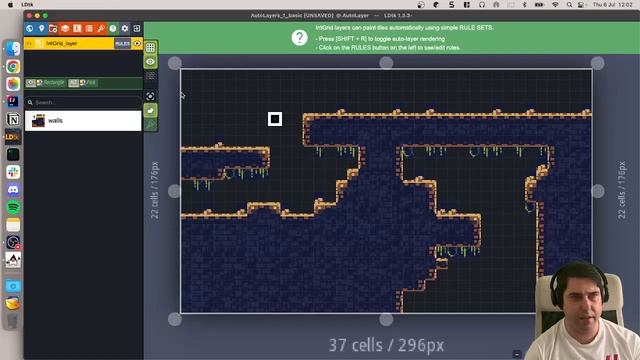This screenshot has height=360, width=640.
Task: Open the Entities definitions icon
Action: point(77,29)
